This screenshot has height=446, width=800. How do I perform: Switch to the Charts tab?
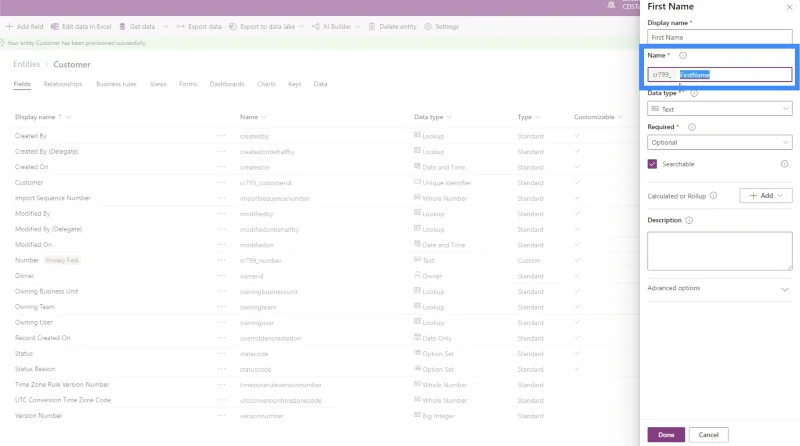266,84
